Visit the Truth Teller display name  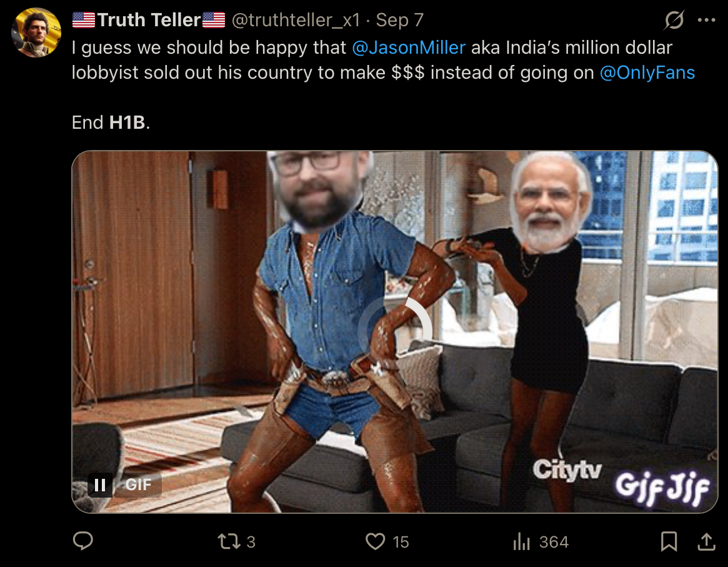click(x=149, y=20)
